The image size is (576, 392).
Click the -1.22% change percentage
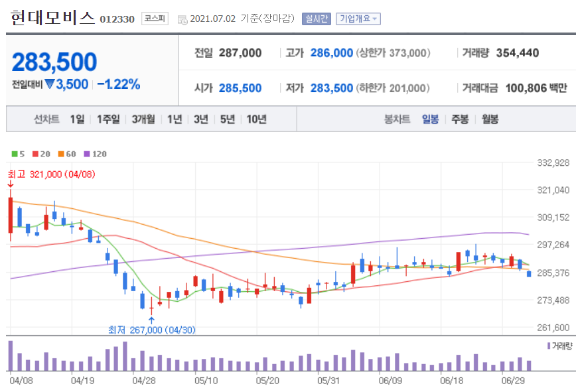pos(119,84)
